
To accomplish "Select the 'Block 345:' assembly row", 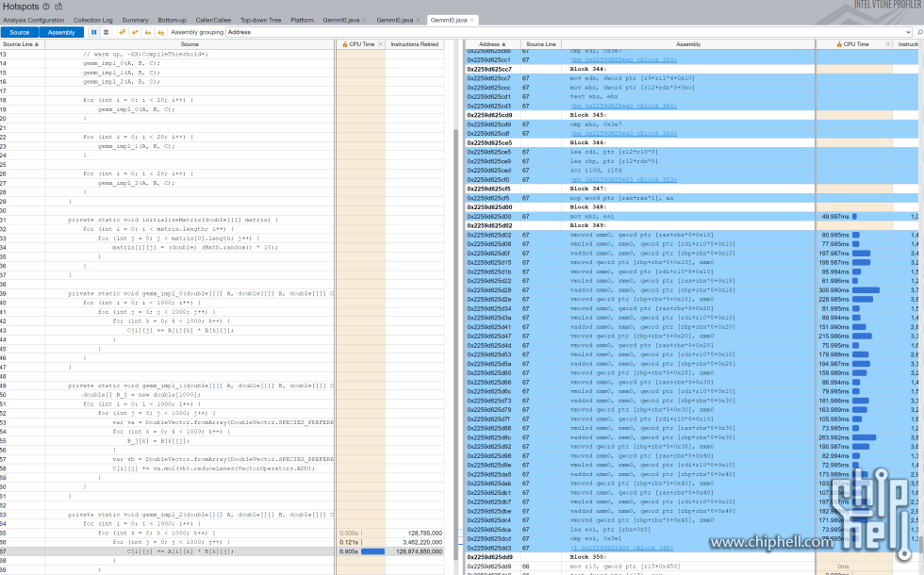I will point(692,115).
